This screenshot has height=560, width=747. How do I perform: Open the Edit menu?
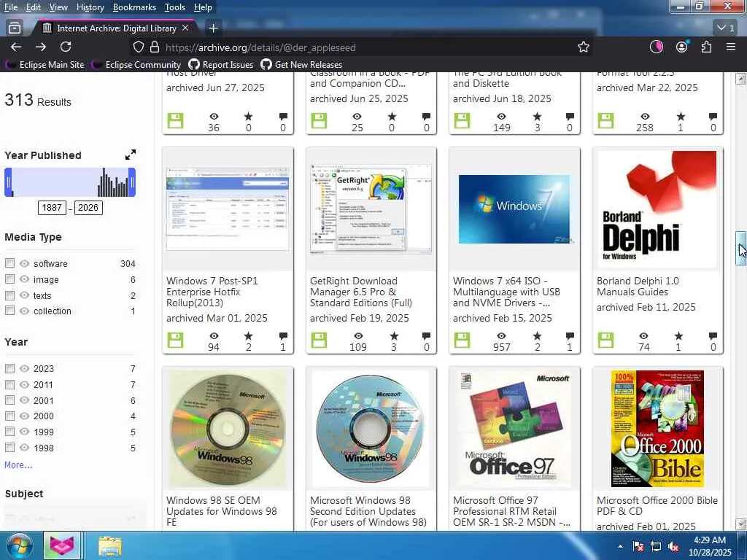[33, 7]
